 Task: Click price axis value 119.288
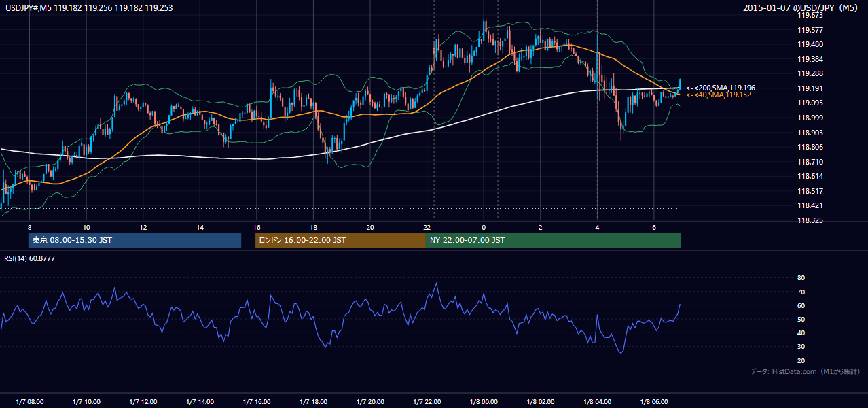(810, 73)
